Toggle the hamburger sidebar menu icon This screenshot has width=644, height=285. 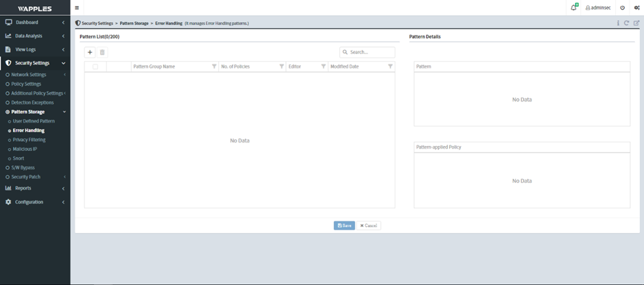pyautogui.click(x=77, y=8)
